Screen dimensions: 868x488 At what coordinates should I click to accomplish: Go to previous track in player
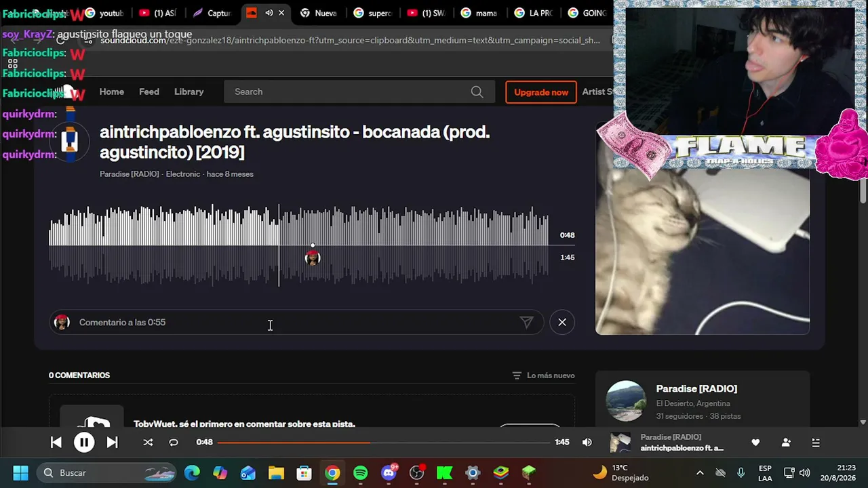56,443
